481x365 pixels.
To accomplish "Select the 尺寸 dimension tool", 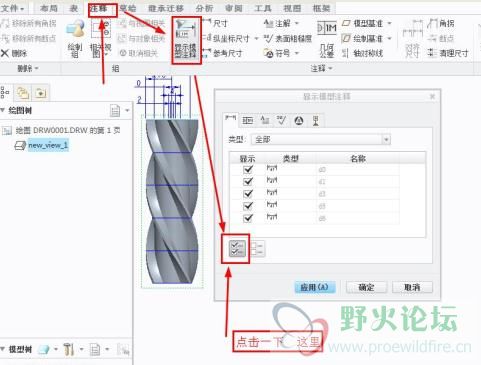I will pos(215,23).
